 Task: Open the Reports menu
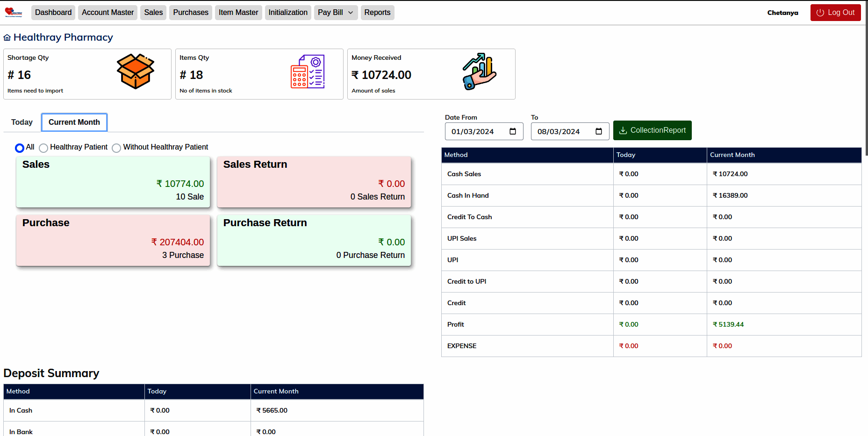(x=377, y=13)
